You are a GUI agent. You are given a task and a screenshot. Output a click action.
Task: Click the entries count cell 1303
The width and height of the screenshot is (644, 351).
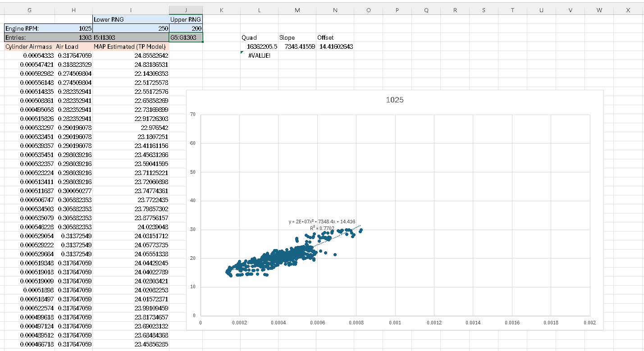pyautogui.click(x=73, y=37)
